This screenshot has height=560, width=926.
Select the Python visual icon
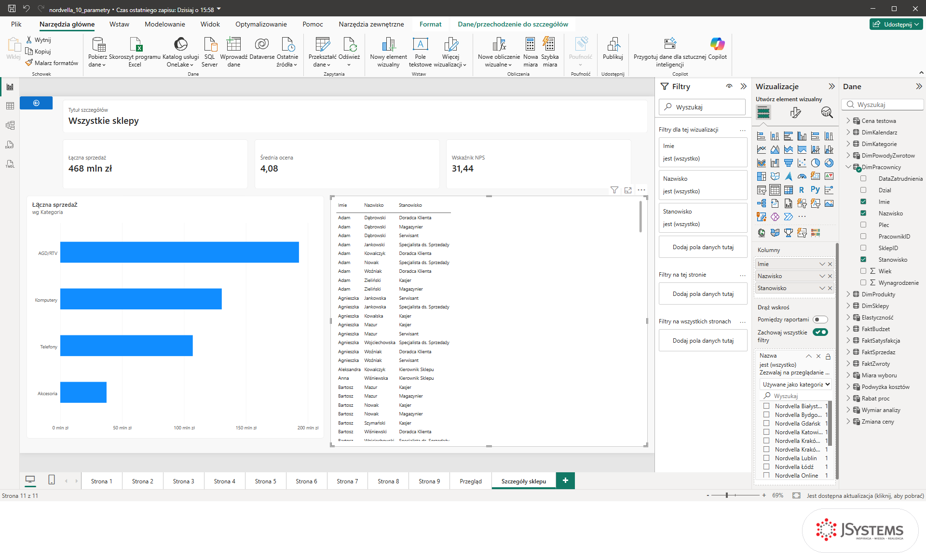(815, 190)
